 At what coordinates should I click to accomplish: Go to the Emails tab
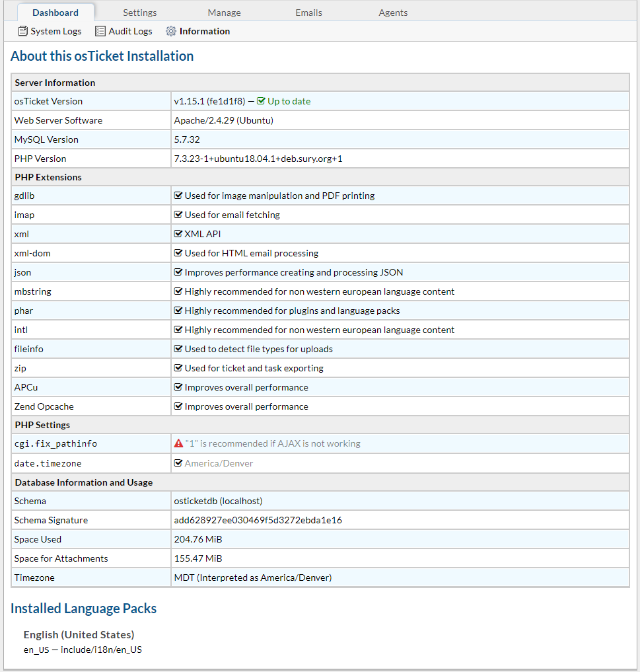308,13
